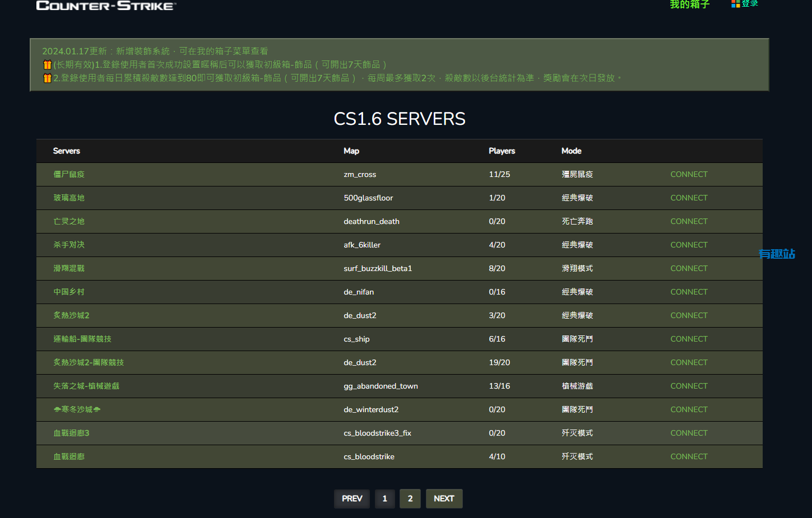This screenshot has width=812, height=518.
Task: Open the 炙熱沙城2-團隊競技 server name
Action: [x=89, y=362]
